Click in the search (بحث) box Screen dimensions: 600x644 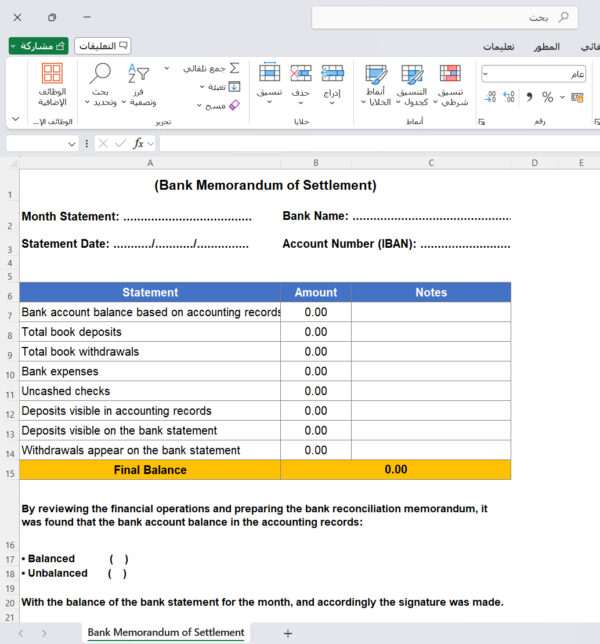click(450, 18)
